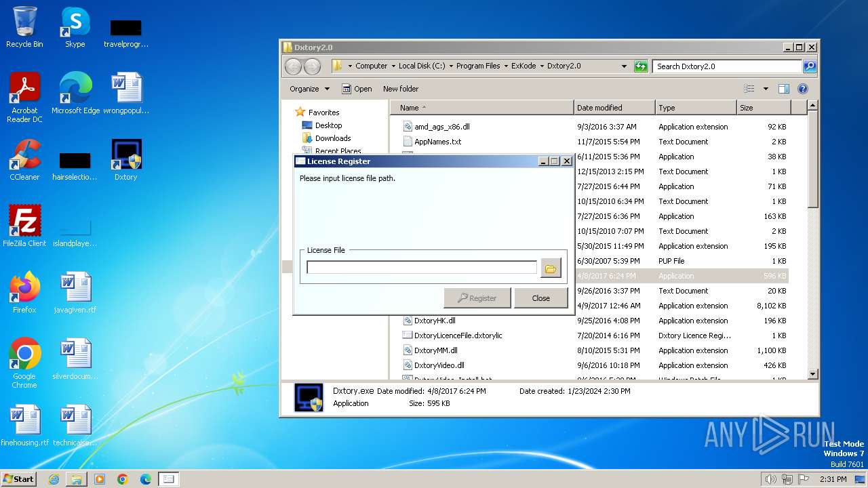Viewport: 868px width, 488px height.
Task: Open the Google Chrome desktop shortcut
Action: tap(24, 363)
